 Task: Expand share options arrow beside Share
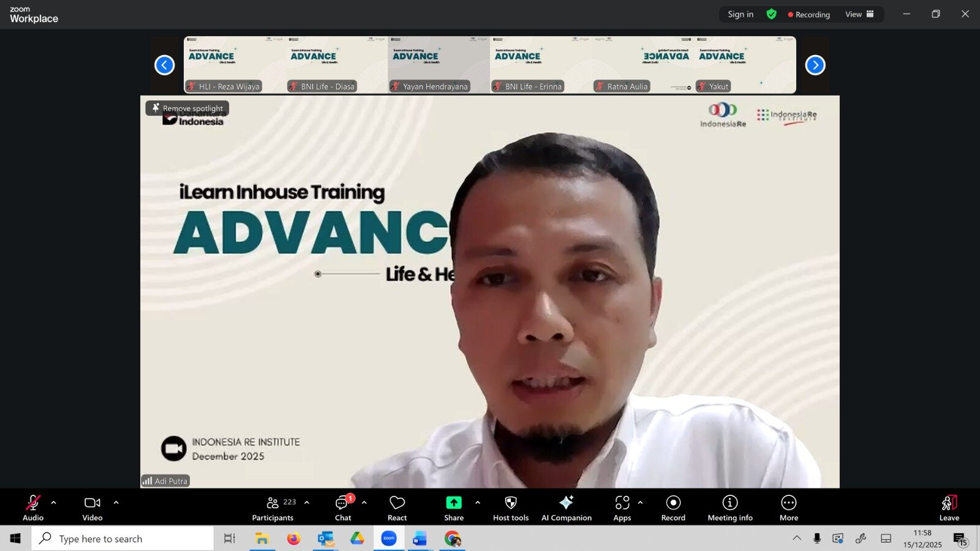[478, 503]
